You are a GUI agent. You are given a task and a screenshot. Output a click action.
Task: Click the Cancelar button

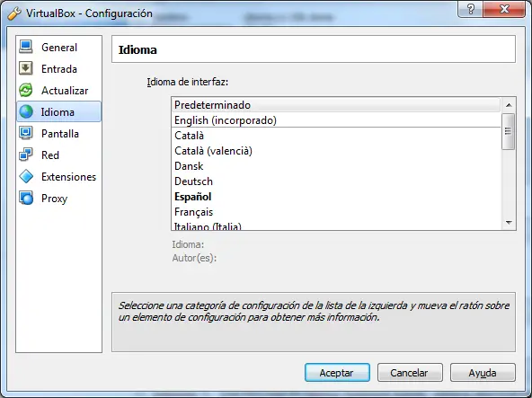point(410,373)
